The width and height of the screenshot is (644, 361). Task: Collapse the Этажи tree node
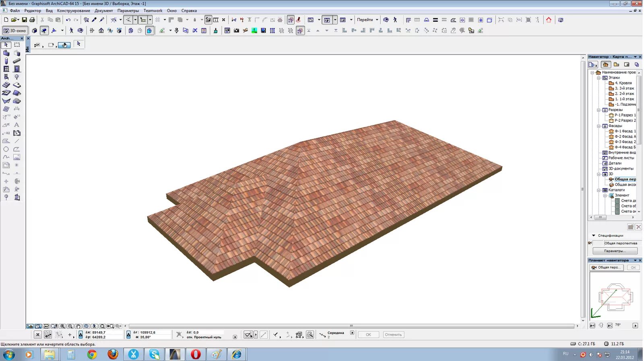pos(599,78)
